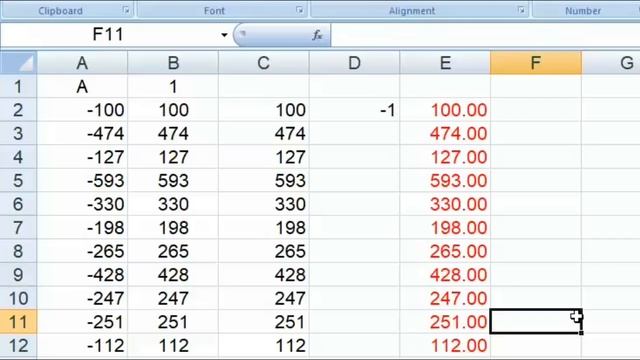Select column G header
Viewport: 640px width, 360px height.
[611, 63]
